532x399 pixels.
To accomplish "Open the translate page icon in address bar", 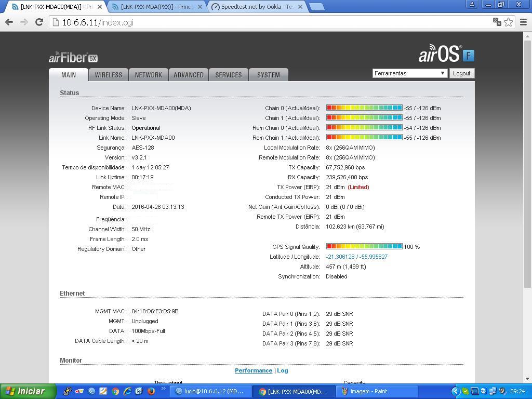I will coord(497,22).
